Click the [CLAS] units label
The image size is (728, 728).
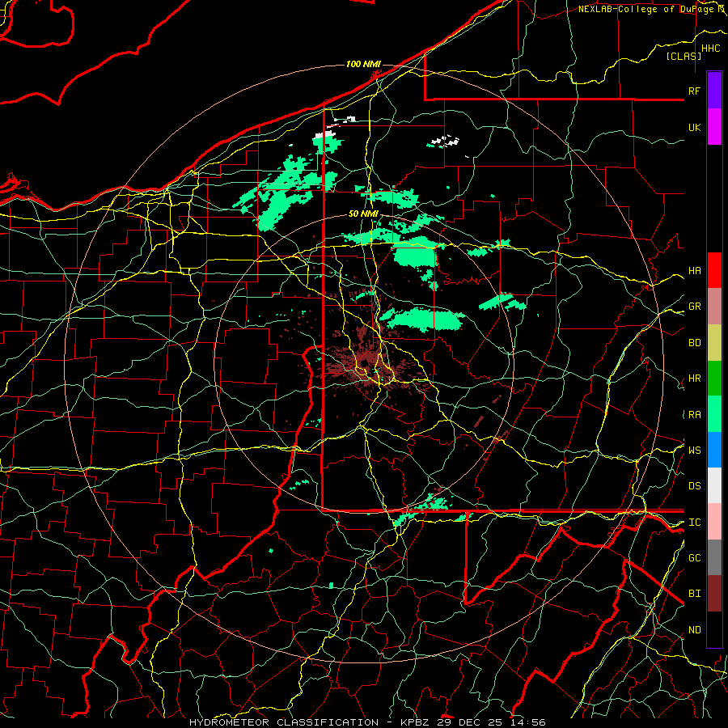pos(684,56)
